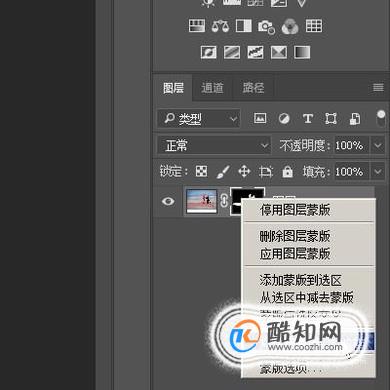The height and width of the screenshot is (390, 390).
Task: Expand the 不透明度 opacity slider arrow
Action: (378, 145)
